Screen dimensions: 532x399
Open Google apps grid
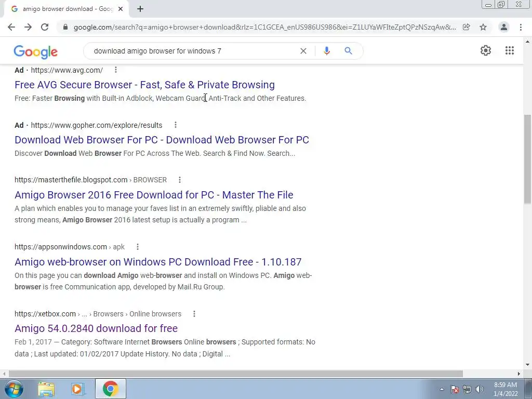coord(509,50)
